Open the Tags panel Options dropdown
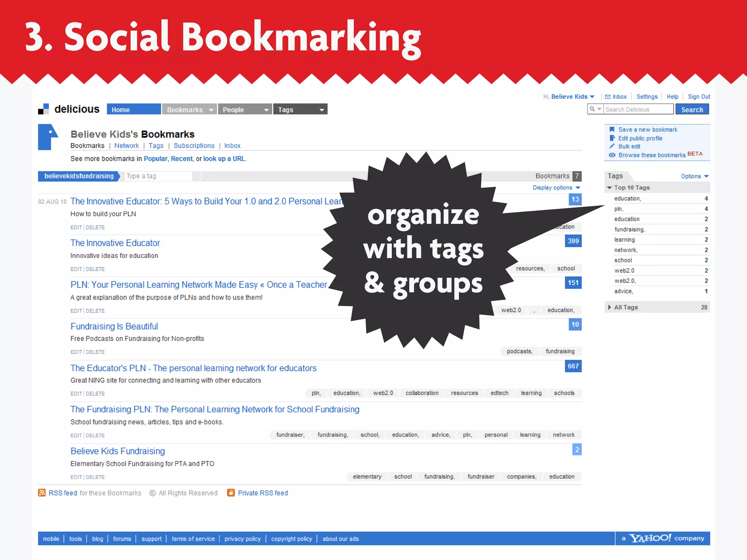This screenshot has width=747, height=560. pyautogui.click(x=694, y=176)
